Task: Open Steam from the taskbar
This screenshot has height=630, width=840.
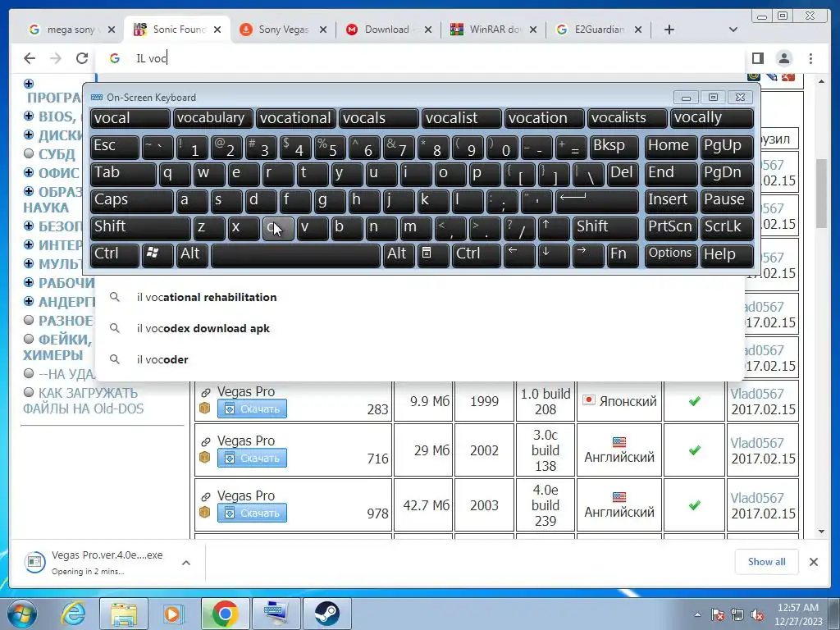Action: 326,614
